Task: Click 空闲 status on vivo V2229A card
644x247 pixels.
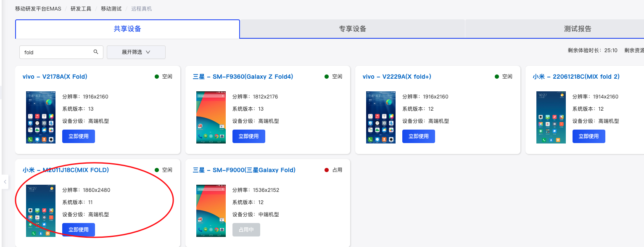Action: 504,77
